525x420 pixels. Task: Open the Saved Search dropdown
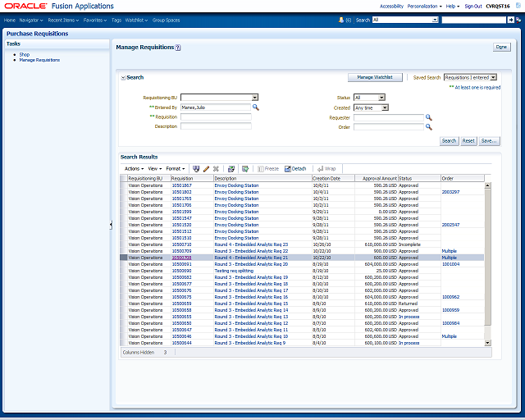click(x=493, y=77)
